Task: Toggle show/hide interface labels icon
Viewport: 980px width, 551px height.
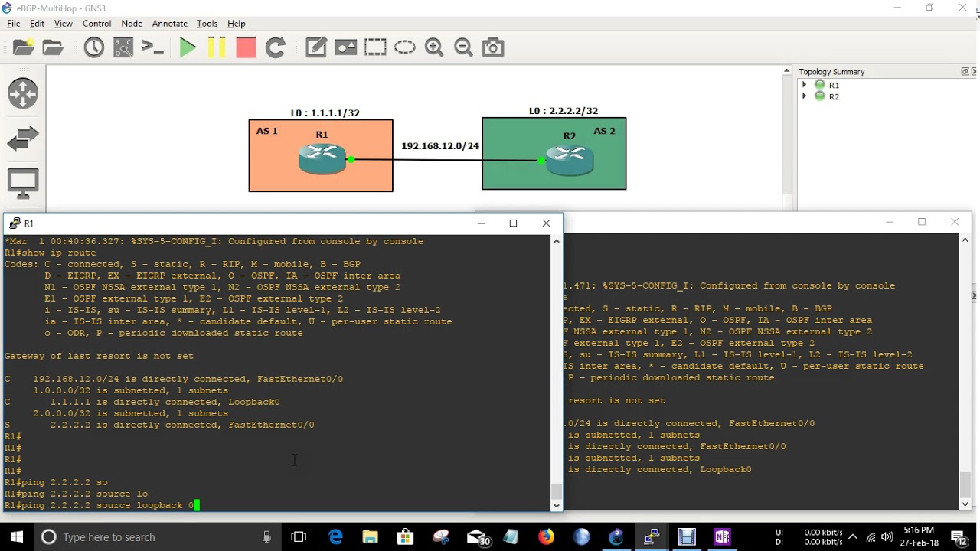Action: click(x=123, y=47)
